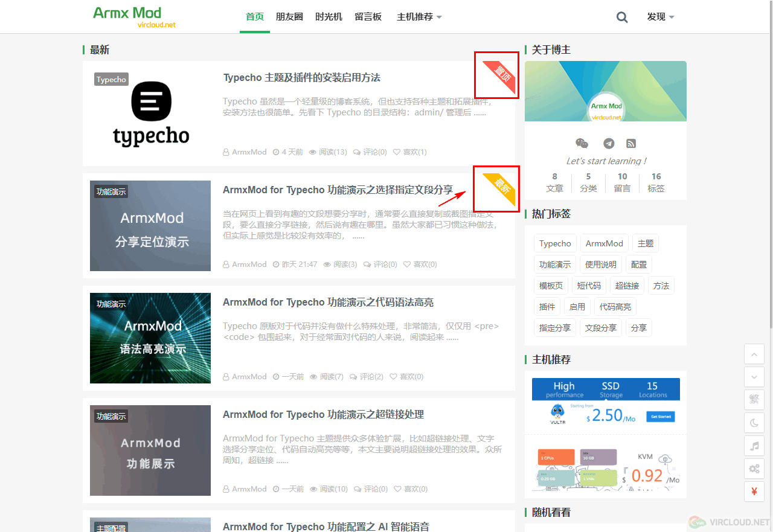Click the 16 标签 counter in author card

pyautogui.click(x=656, y=182)
